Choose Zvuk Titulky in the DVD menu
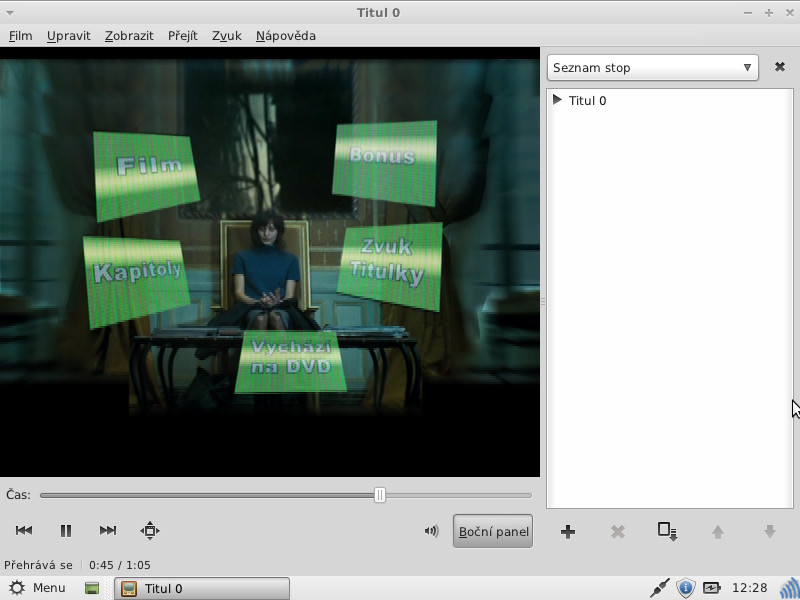This screenshot has height=600, width=800. 390,266
